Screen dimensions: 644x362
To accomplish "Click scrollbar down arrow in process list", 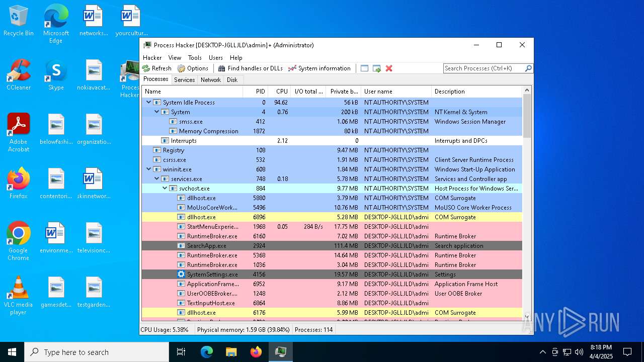I will [x=527, y=317].
